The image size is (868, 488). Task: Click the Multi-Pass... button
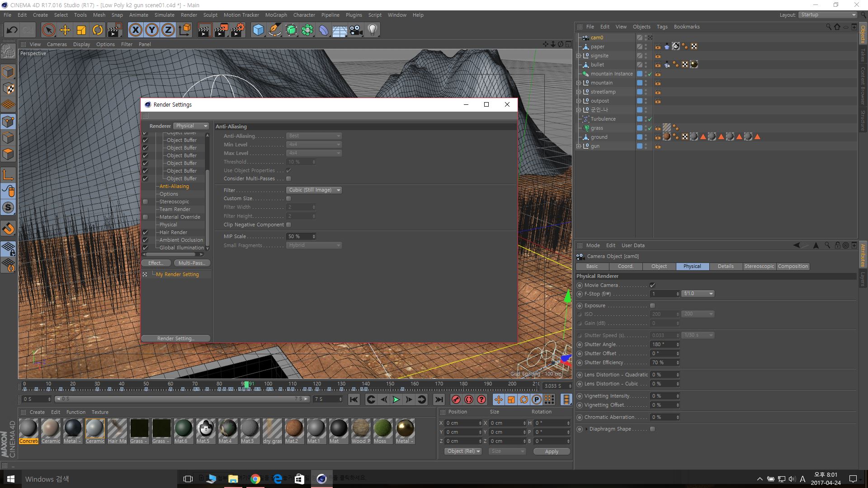coord(192,263)
